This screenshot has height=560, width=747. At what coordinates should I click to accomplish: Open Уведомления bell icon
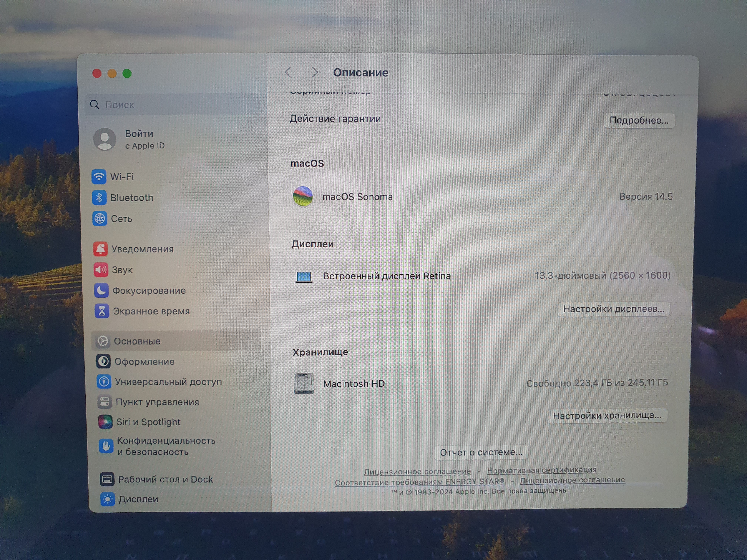pyautogui.click(x=100, y=249)
